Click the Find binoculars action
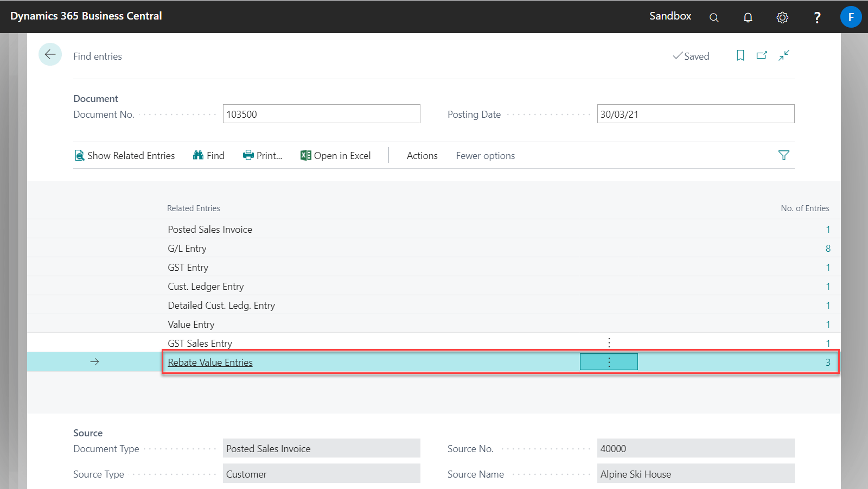Image resolution: width=868 pixels, height=489 pixels. (x=208, y=156)
